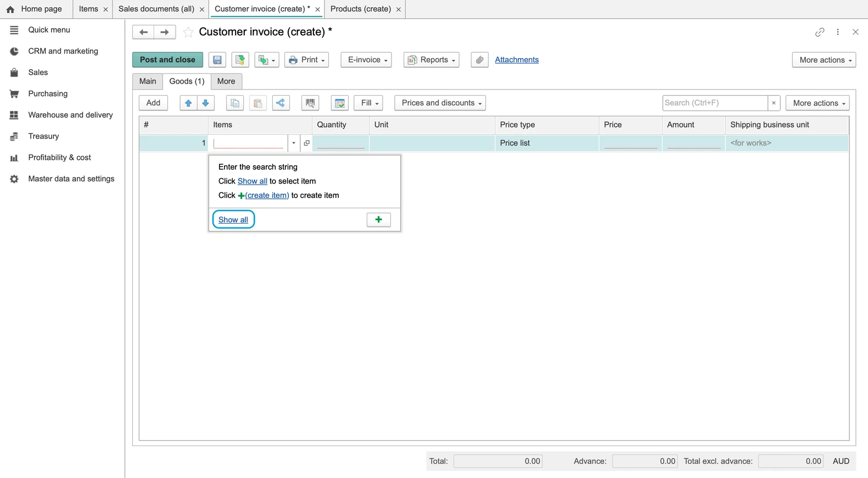Click the back arrow navigation button
This screenshot has height=478, width=868.
(143, 32)
